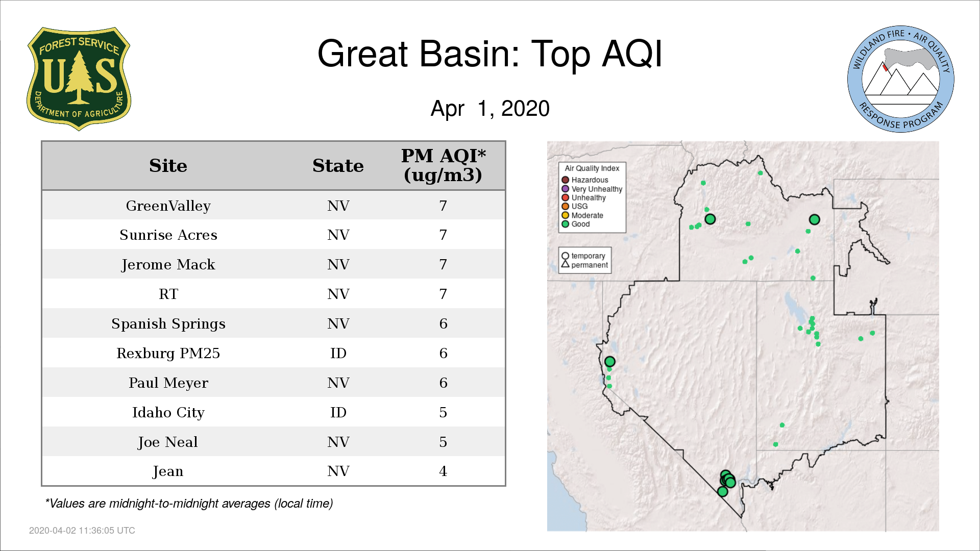Select the Hazardous color circle in legend

pyautogui.click(x=565, y=180)
